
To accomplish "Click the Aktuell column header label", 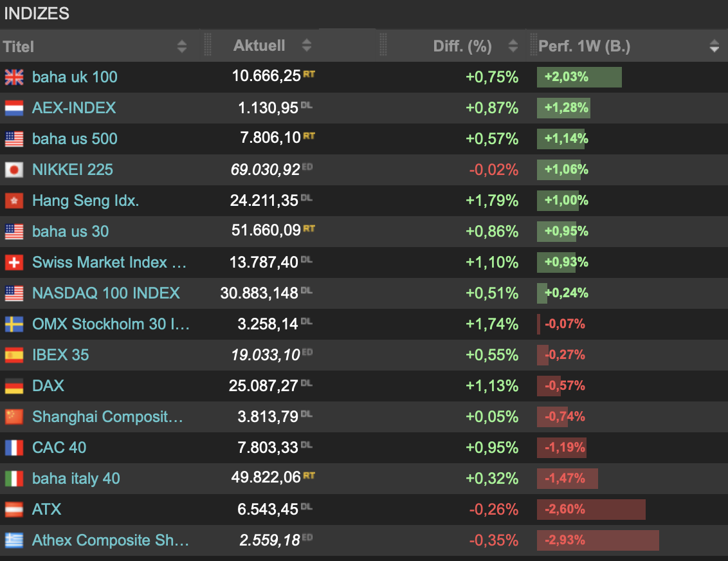I will click(259, 46).
